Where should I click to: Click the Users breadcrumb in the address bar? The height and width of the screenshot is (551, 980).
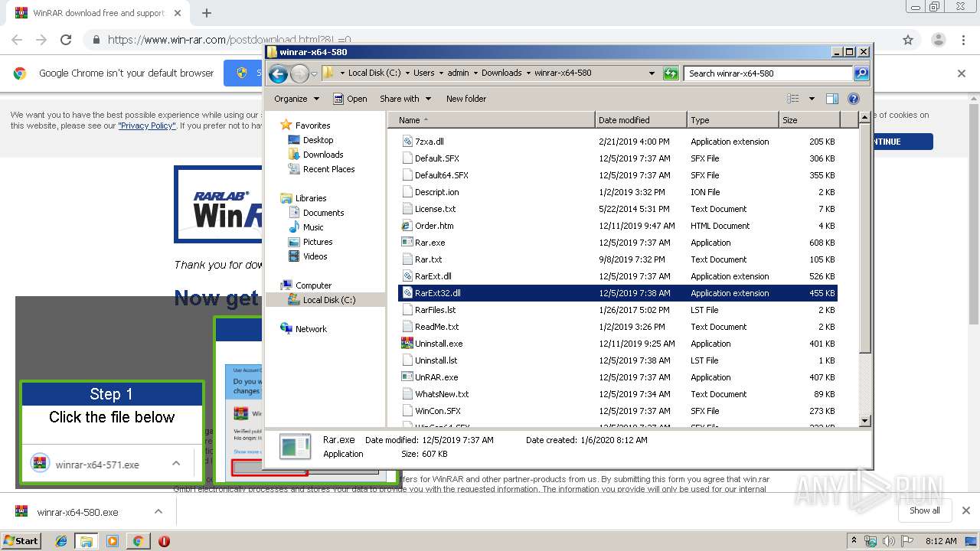(423, 73)
